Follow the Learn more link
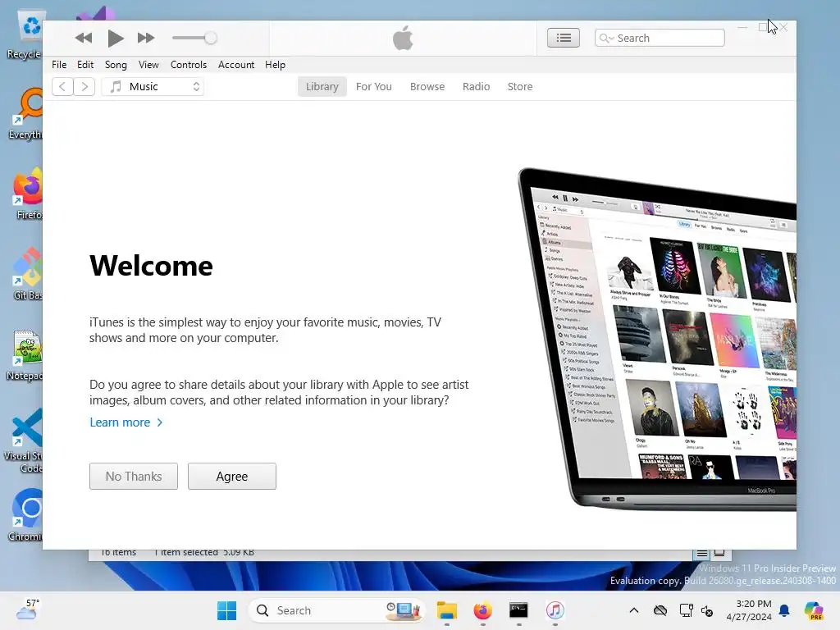The width and height of the screenshot is (840, 630). coord(126,422)
